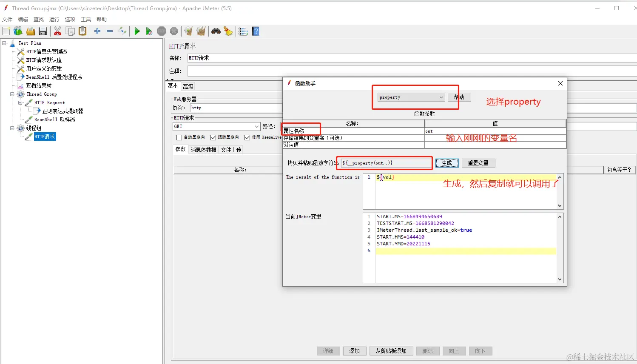
Task: Open the 编辑 menu
Action: (x=23, y=19)
